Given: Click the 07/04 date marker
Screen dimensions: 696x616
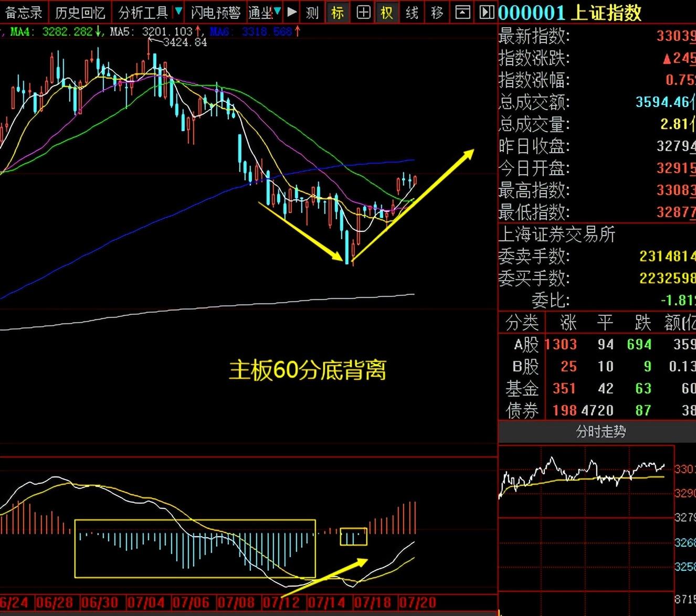Looking at the screenshot, I should [x=145, y=602].
